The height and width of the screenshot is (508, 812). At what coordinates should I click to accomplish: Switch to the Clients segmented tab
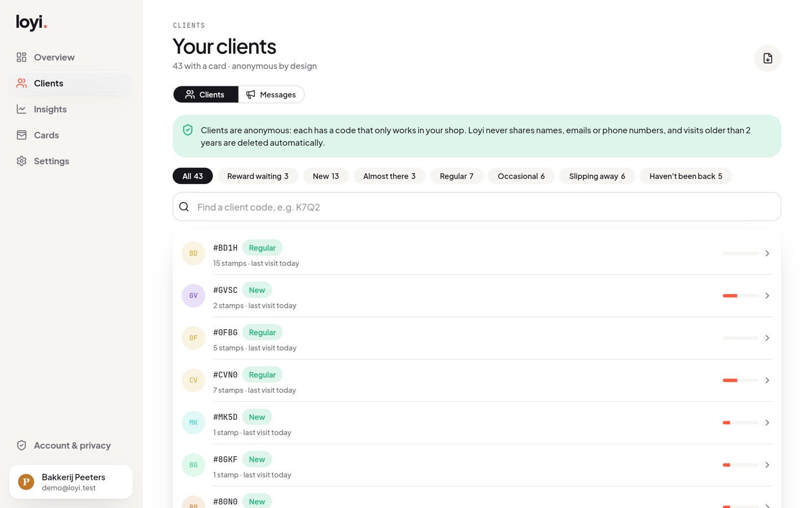206,94
